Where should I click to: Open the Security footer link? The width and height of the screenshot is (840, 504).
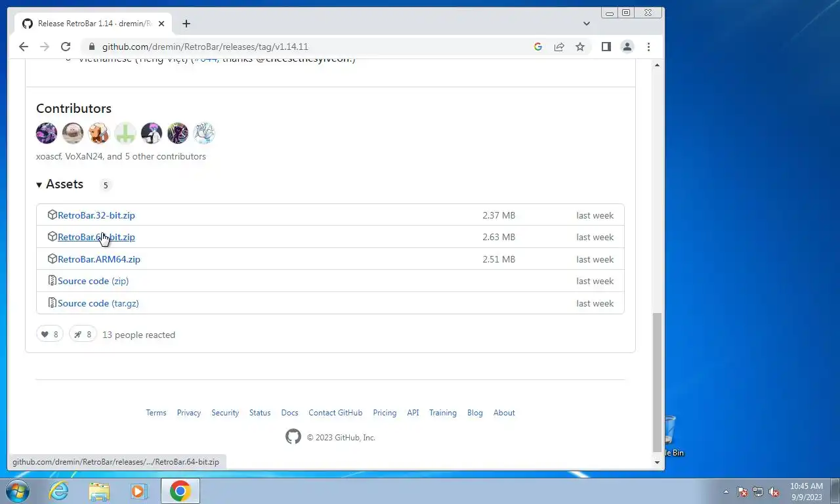pyautogui.click(x=225, y=413)
